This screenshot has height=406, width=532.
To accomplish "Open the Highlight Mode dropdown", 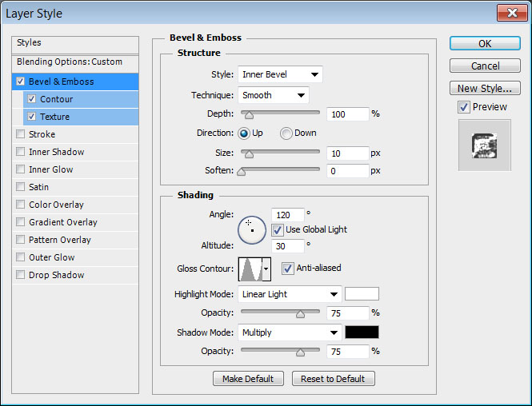I will click(290, 294).
